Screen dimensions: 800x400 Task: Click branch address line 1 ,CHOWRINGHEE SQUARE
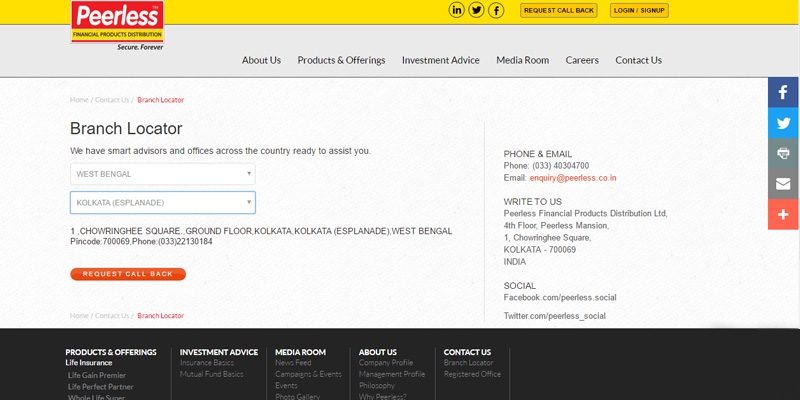pyautogui.click(x=261, y=231)
